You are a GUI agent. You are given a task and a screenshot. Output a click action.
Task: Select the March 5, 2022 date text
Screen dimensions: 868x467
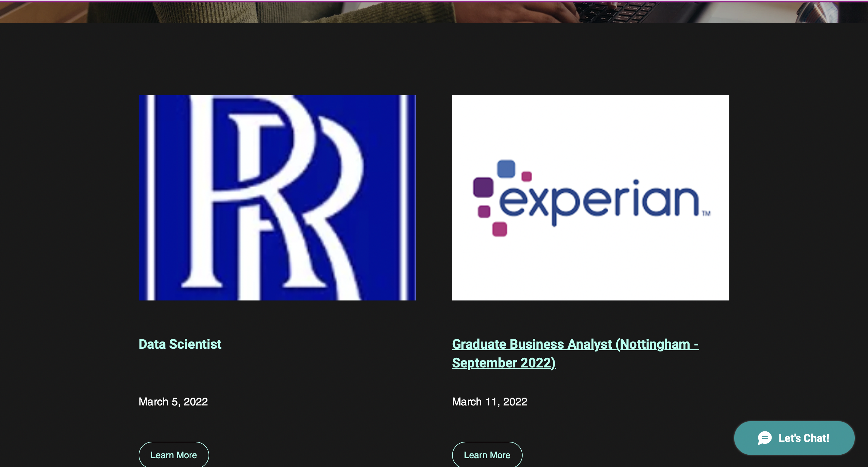(173, 402)
